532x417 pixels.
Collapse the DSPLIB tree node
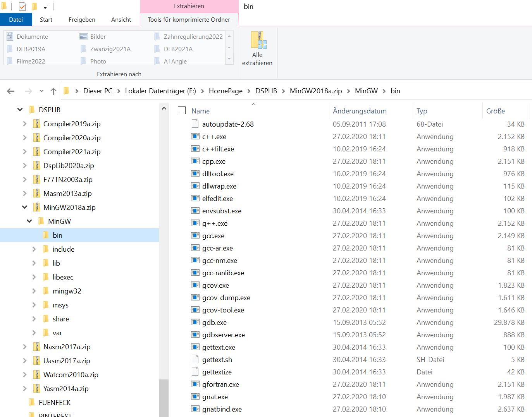click(x=20, y=110)
